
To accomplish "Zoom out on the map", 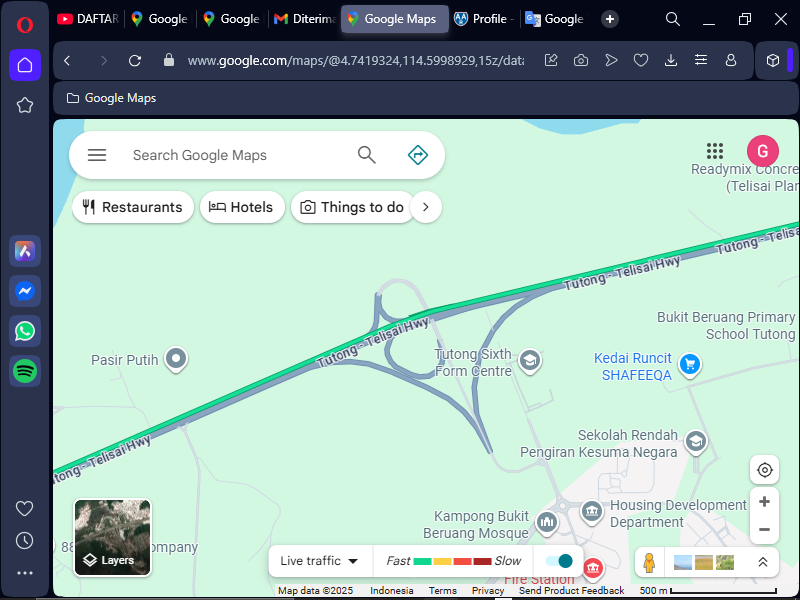I will pos(764,530).
